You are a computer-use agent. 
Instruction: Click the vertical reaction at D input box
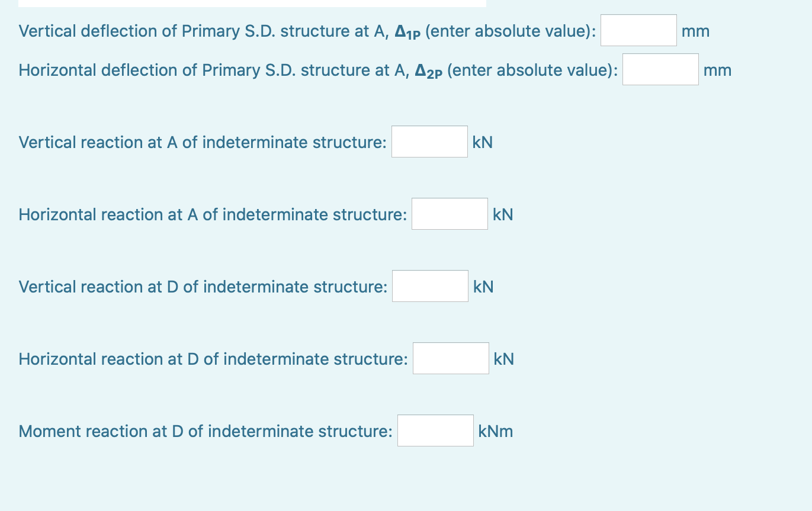[429, 285]
